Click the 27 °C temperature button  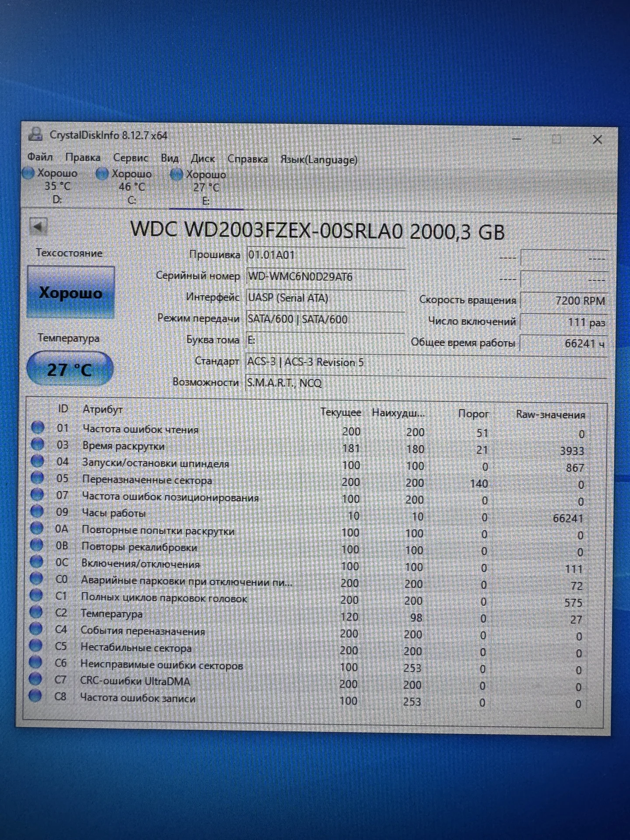(70, 370)
